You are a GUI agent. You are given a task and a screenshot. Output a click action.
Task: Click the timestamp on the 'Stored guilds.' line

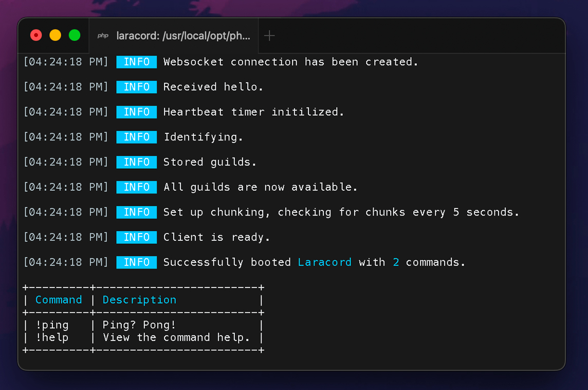click(66, 162)
